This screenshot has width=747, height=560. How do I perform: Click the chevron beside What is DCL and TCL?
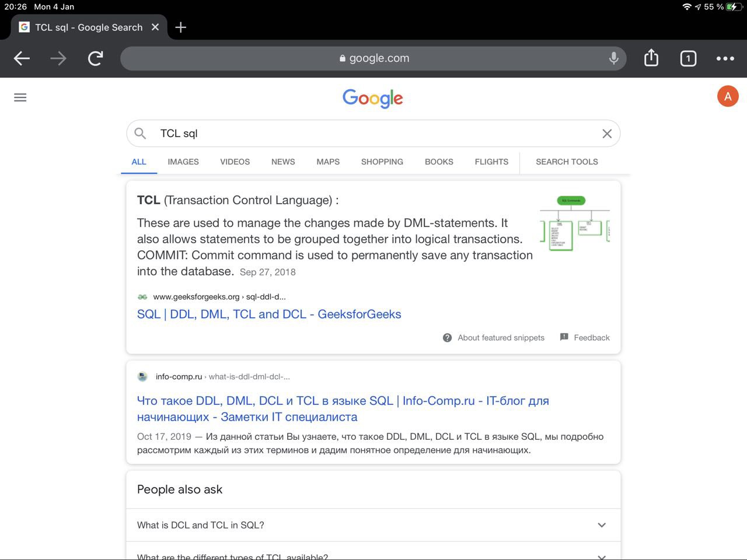click(602, 525)
